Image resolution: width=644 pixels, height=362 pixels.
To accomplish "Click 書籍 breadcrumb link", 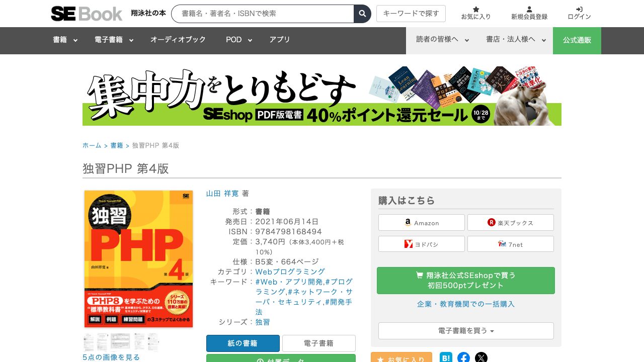I will (117, 146).
